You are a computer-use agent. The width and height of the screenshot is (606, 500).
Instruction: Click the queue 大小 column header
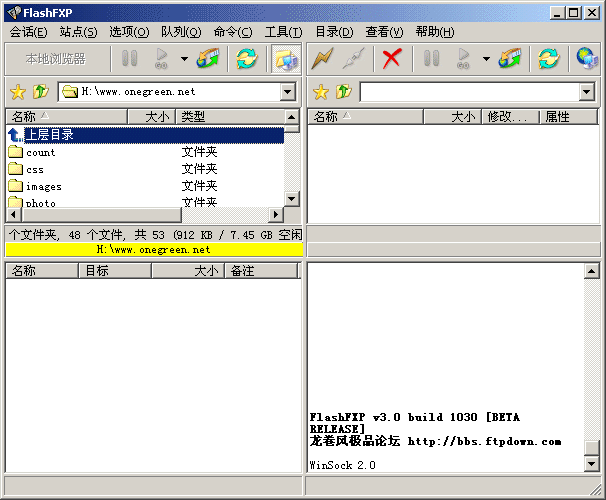click(x=188, y=270)
